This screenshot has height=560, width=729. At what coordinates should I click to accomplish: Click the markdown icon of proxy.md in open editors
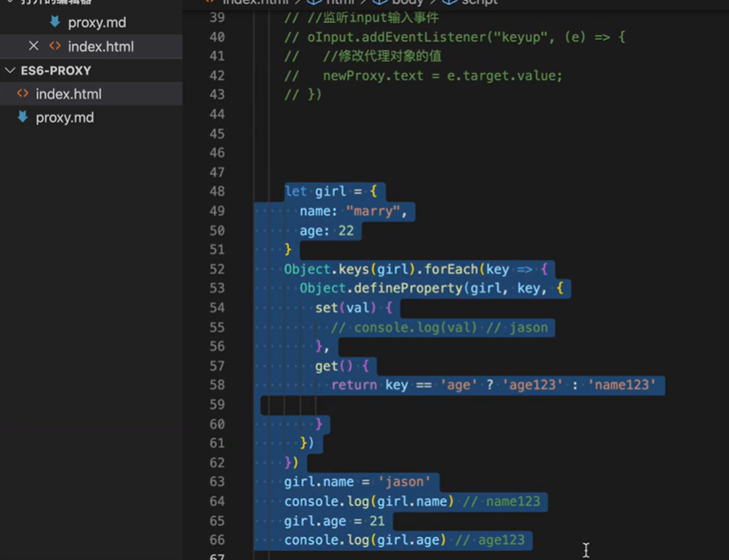[x=55, y=22]
